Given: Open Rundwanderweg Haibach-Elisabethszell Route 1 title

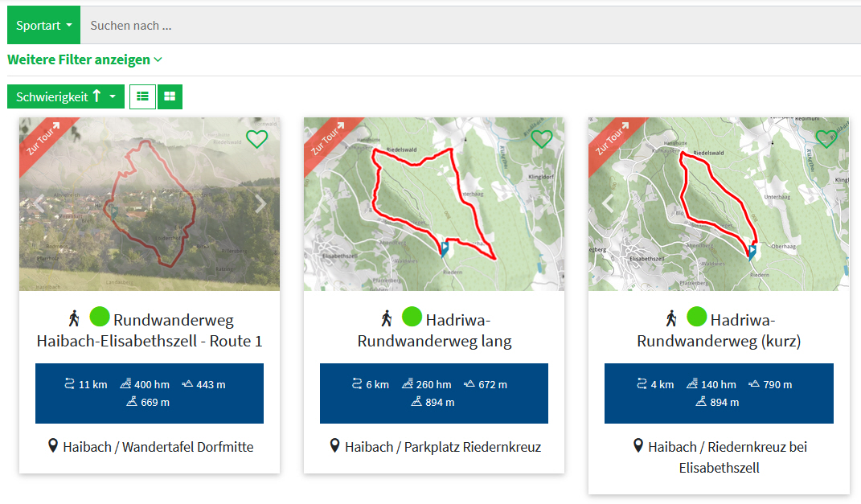Looking at the screenshot, I should click(150, 330).
